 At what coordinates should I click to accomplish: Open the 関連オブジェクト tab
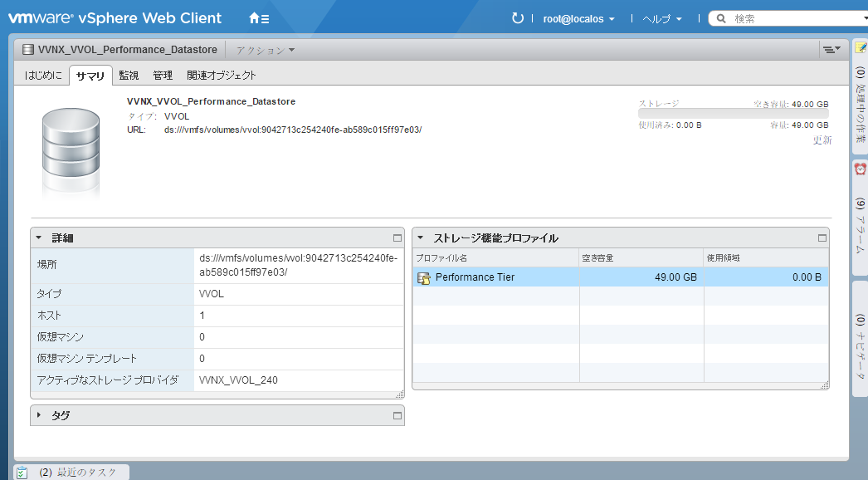coord(221,76)
